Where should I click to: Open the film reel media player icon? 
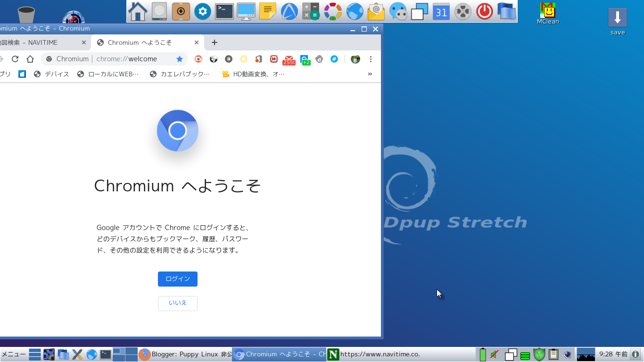(463, 11)
